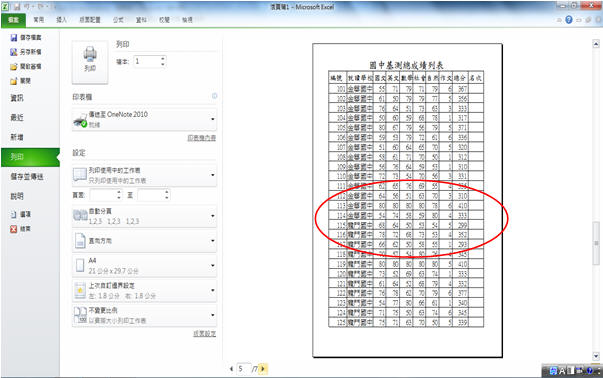This screenshot has height=378, width=603.
Task: Click the Save file floppy icon
Action: (14, 38)
